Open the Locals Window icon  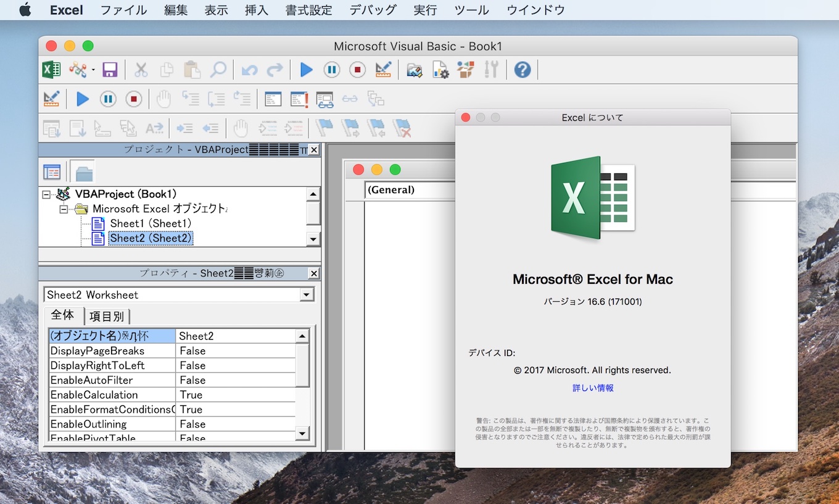tap(273, 99)
